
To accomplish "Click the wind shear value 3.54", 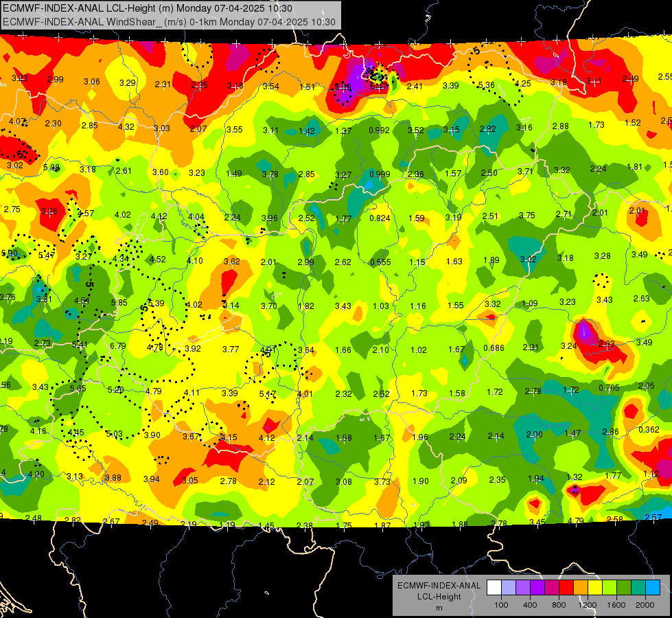I will click(271, 87).
